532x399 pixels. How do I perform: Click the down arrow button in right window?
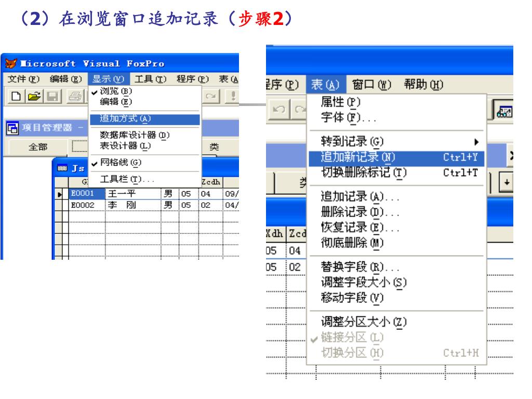(507, 182)
